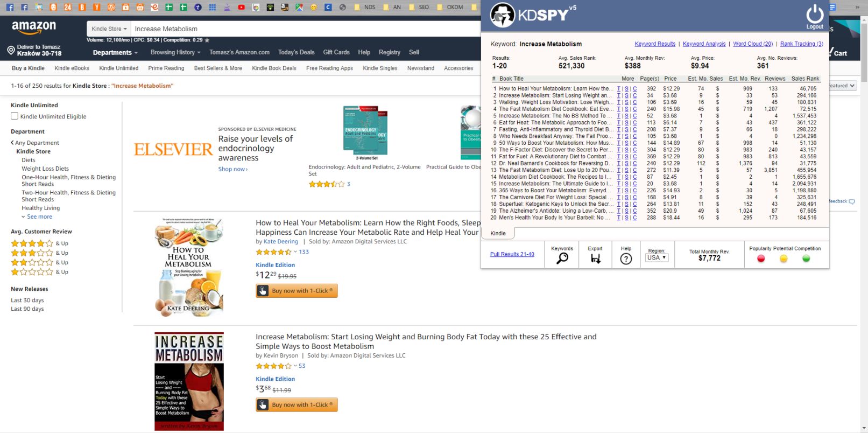Click the Amazon logo

coord(33,27)
